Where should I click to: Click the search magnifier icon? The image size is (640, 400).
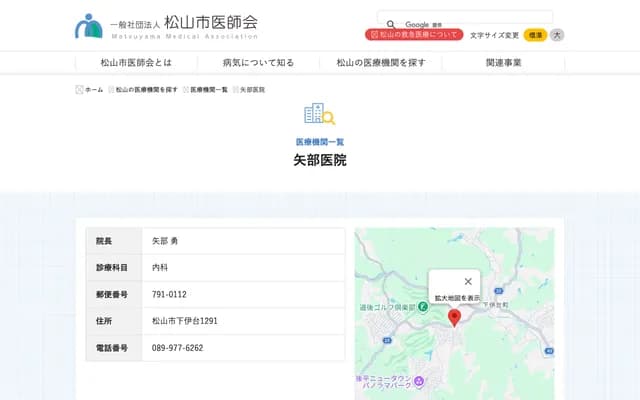[391, 24]
